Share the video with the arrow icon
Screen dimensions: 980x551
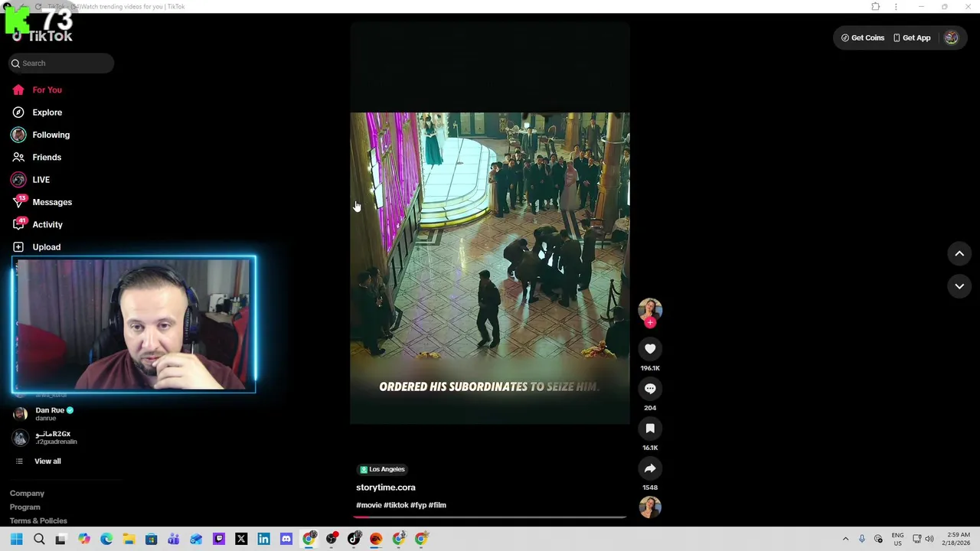(x=650, y=468)
